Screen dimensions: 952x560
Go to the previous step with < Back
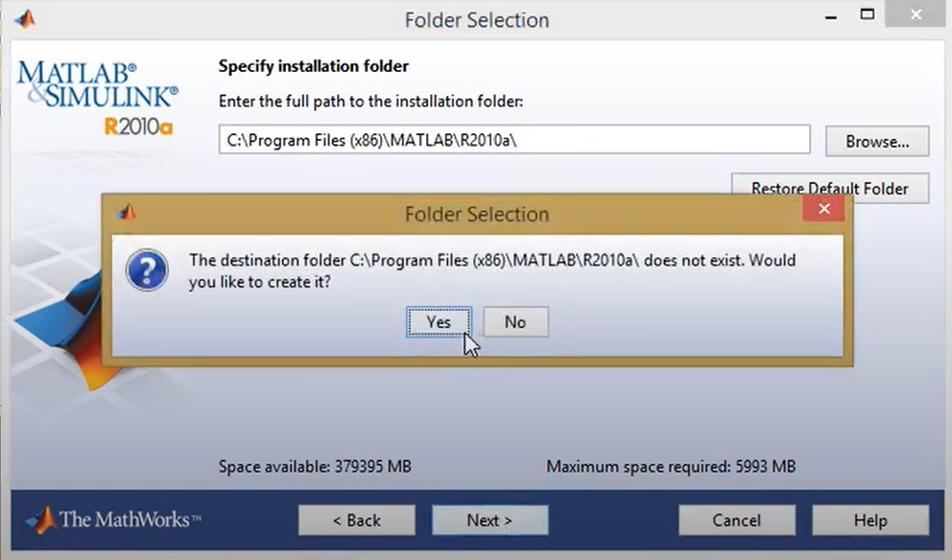(x=357, y=520)
